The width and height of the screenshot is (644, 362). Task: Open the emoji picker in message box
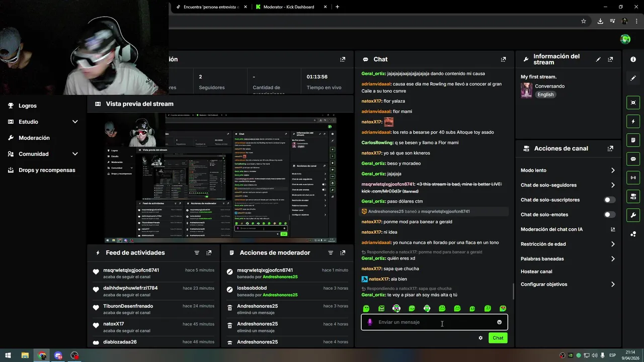click(499, 322)
